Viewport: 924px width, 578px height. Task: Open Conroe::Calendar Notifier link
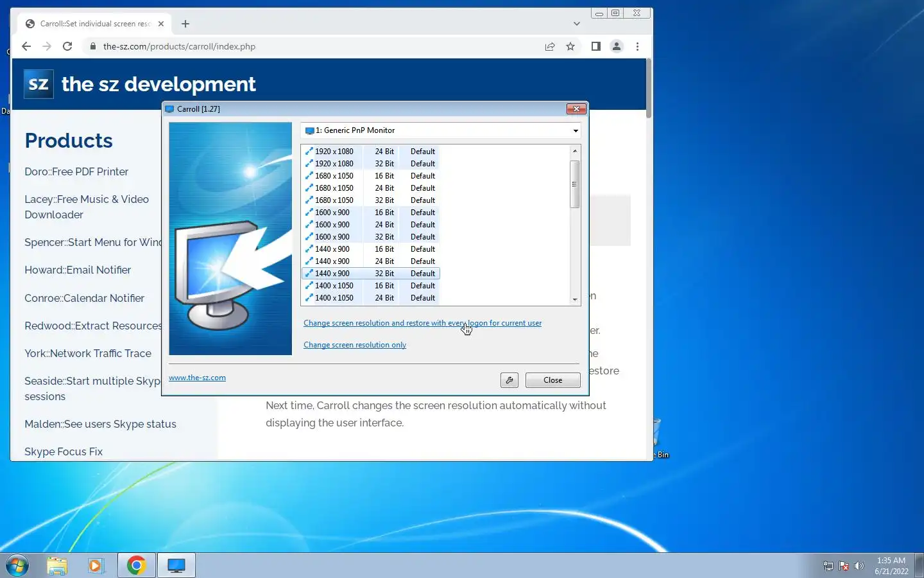(x=84, y=298)
